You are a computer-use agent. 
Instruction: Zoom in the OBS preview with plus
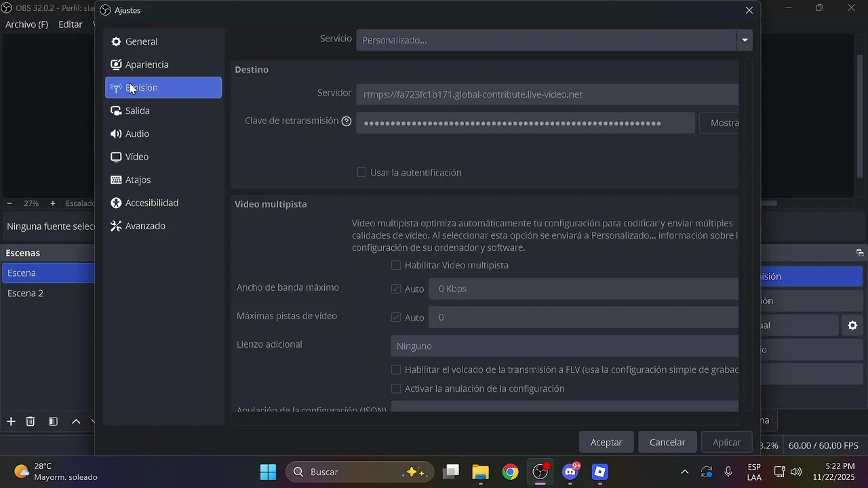pos(53,203)
